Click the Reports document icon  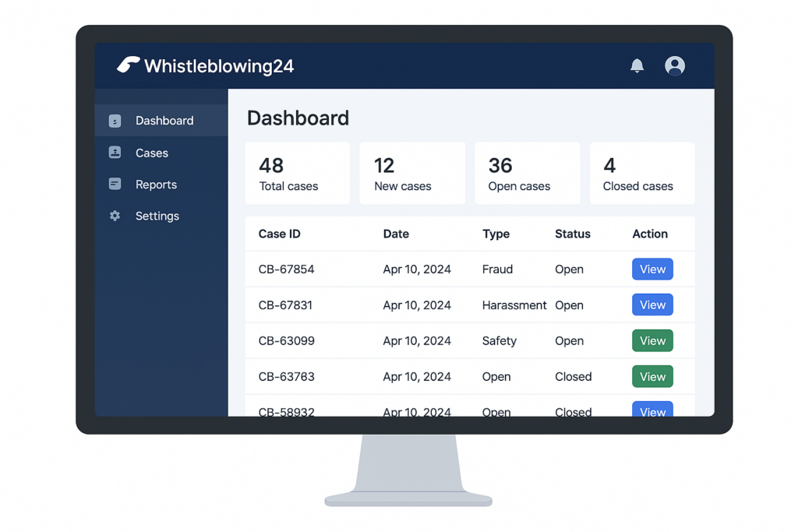[115, 185]
